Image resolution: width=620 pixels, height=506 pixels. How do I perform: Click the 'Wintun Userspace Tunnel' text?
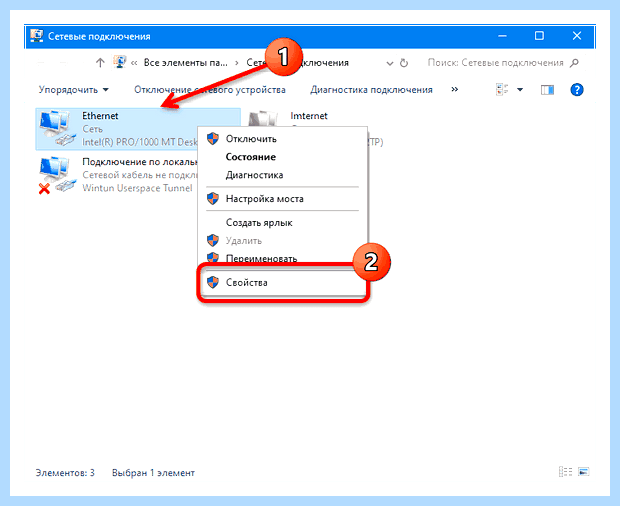pos(137,188)
